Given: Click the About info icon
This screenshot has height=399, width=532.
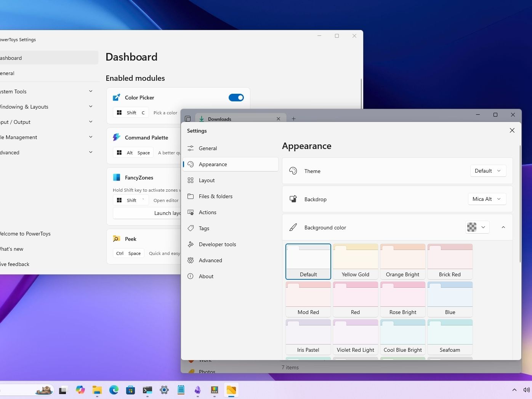Looking at the screenshot, I should pyautogui.click(x=191, y=276).
